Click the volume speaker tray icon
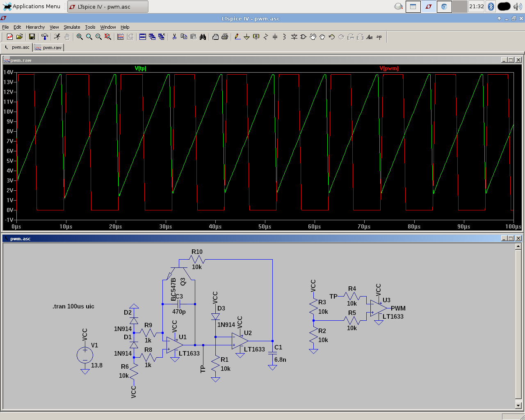 518,6
